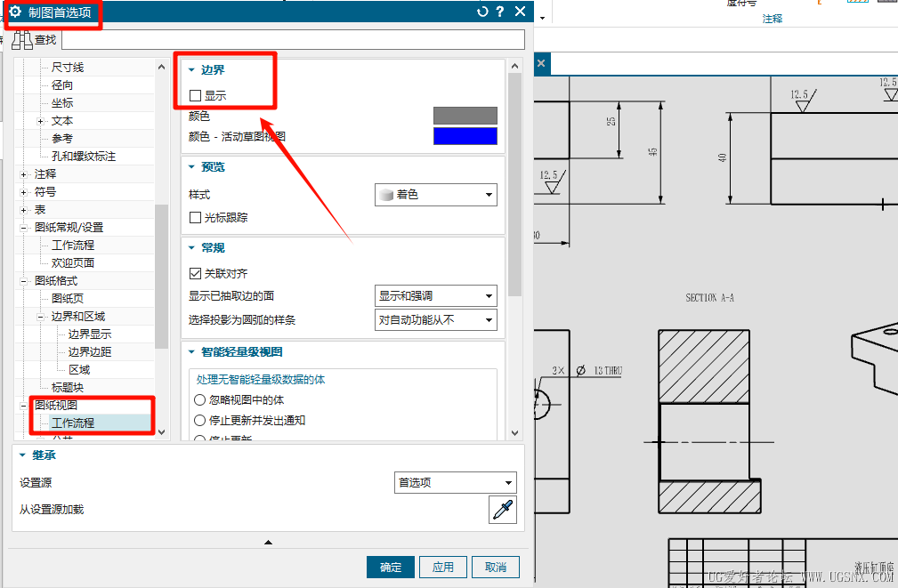This screenshot has height=588, width=898.
Task: Expand the 注释 tree node
Action: pyautogui.click(x=23, y=174)
